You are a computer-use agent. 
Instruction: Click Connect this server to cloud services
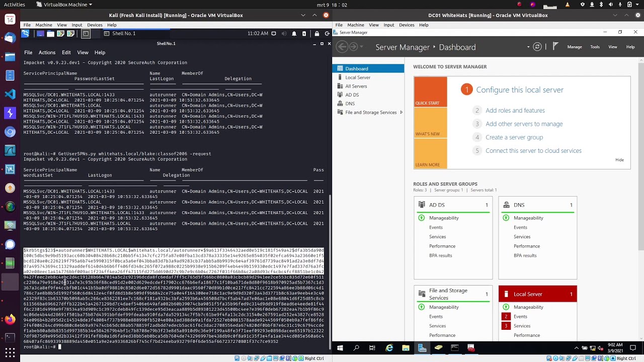[533, 150]
